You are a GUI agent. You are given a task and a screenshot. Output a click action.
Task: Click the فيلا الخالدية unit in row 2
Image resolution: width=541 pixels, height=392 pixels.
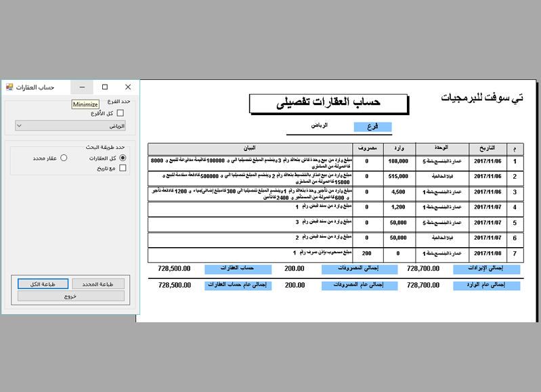[x=443, y=176]
